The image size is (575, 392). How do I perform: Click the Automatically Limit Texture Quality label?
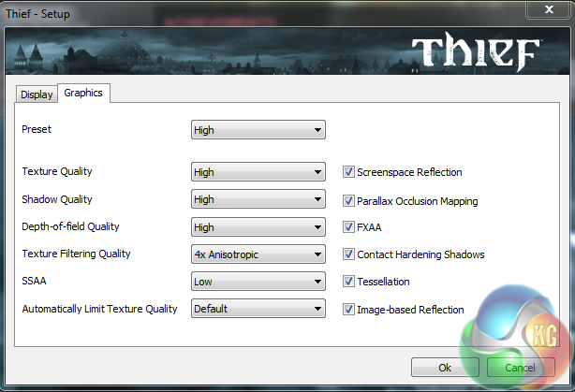pyautogui.click(x=99, y=309)
